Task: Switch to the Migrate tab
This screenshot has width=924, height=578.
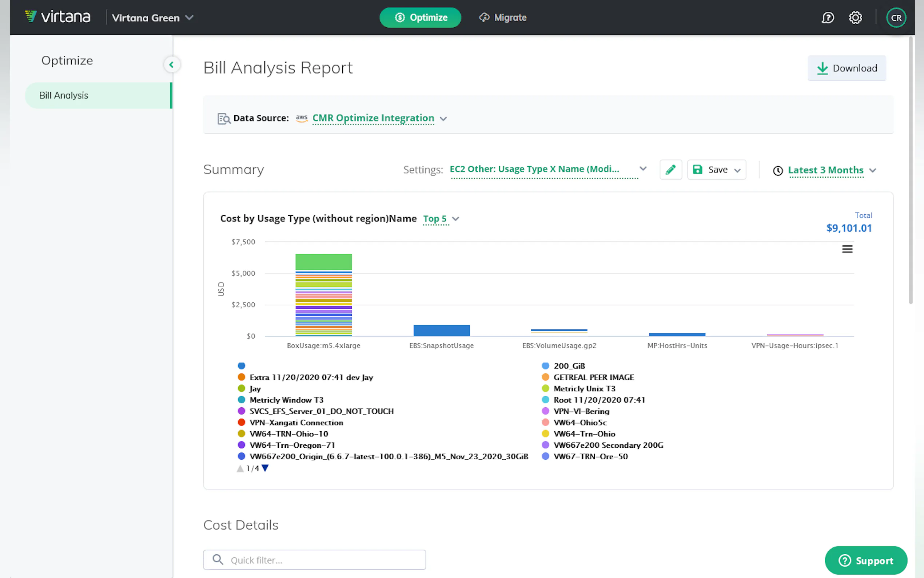Action: pyautogui.click(x=503, y=17)
